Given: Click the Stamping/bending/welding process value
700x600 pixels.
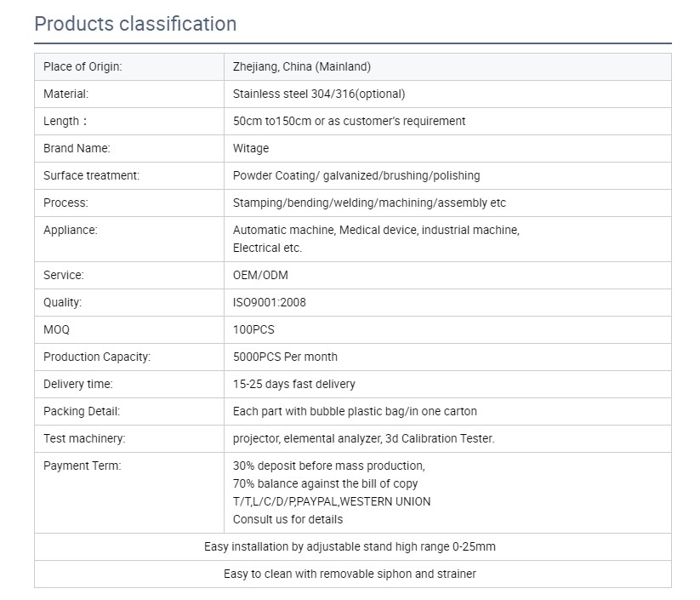Looking at the screenshot, I should [369, 203].
